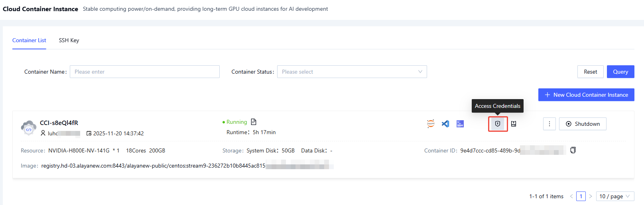644x205 pixels.
Task: View the log document icon next to Running
Action: [x=254, y=122]
